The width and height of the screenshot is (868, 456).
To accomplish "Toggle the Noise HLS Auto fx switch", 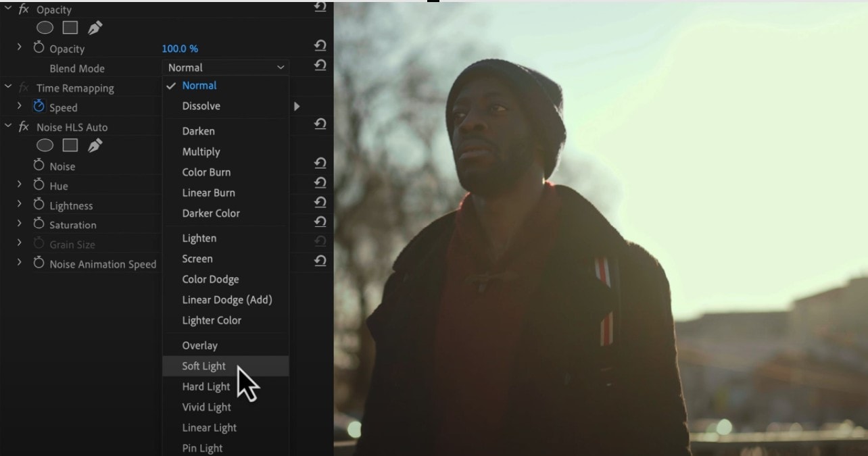I will click(24, 127).
